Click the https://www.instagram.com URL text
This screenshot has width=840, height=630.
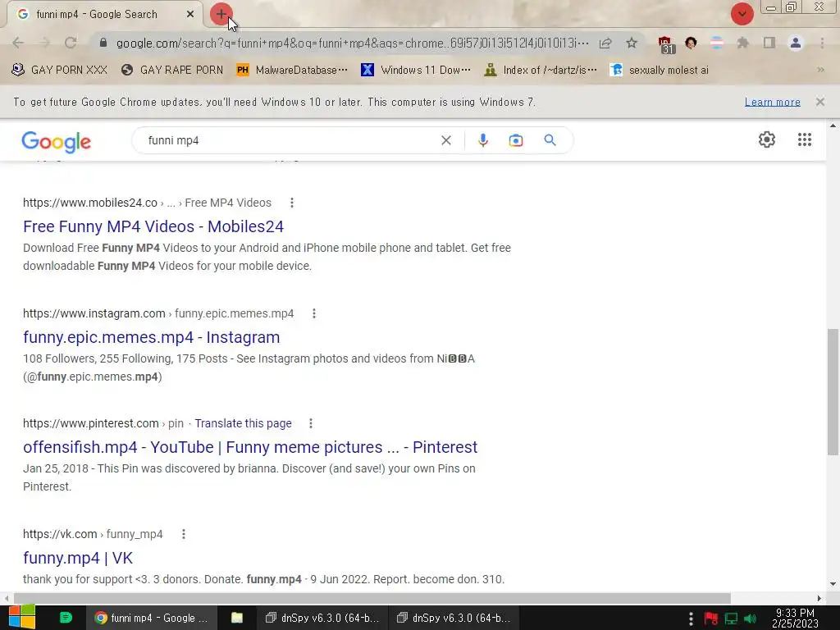tap(94, 313)
